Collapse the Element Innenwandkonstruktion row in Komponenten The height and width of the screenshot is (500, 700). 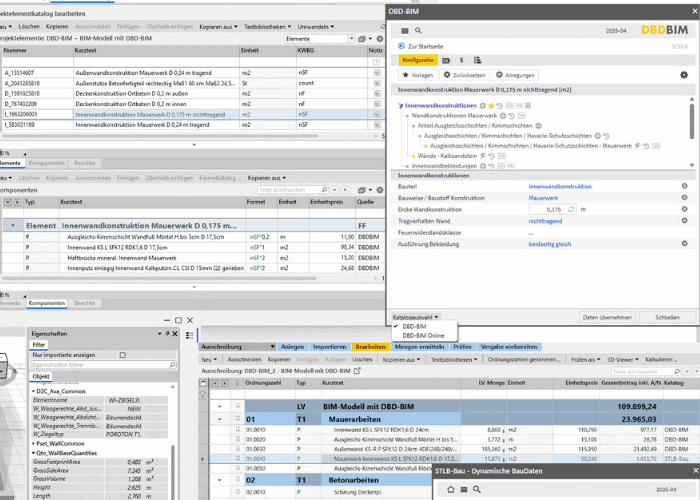[x=12, y=225]
